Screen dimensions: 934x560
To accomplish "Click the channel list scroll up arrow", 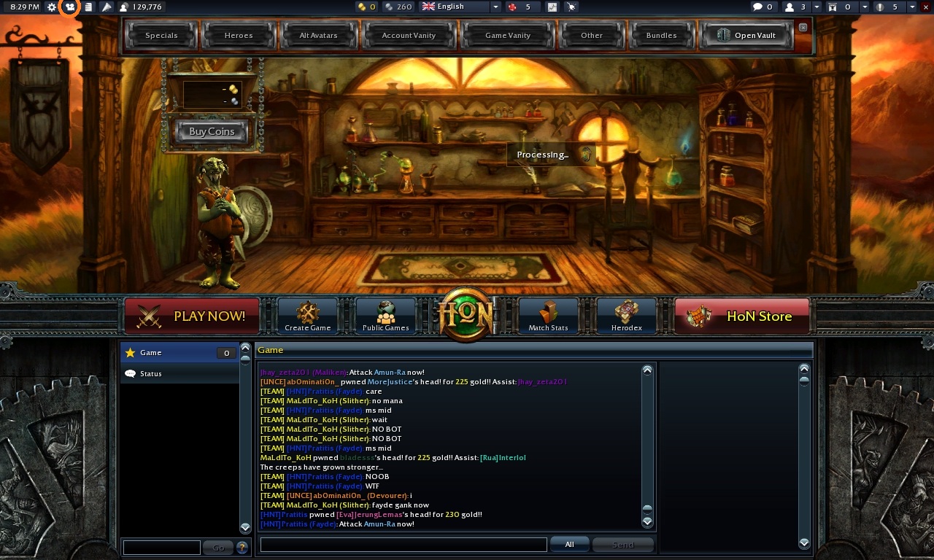I will (x=245, y=349).
